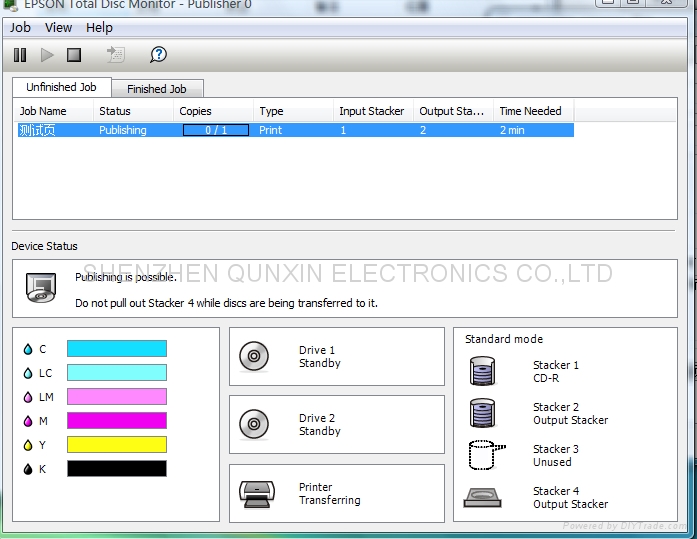Click the LC ink drop icon
697x539 pixels.
[x=28, y=373]
